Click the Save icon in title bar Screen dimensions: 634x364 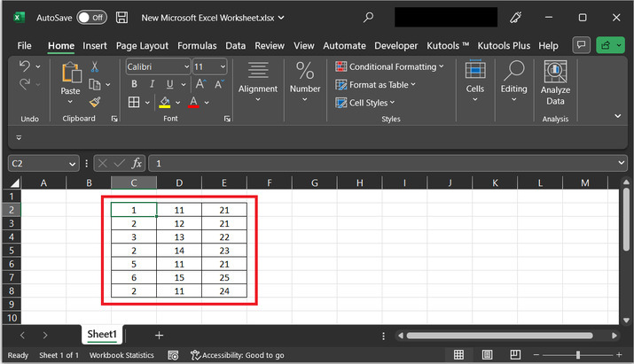pos(121,17)
